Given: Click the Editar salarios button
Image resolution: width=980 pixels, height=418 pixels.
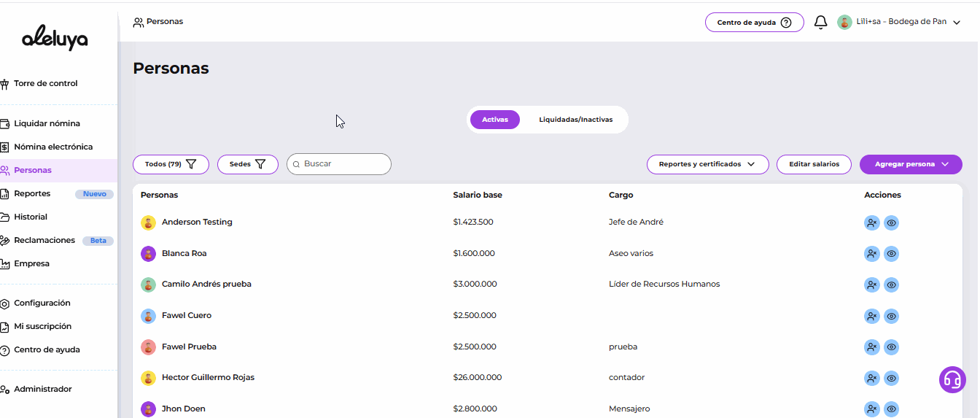Looking at the screenshot, I should click(x=814, y=165).
